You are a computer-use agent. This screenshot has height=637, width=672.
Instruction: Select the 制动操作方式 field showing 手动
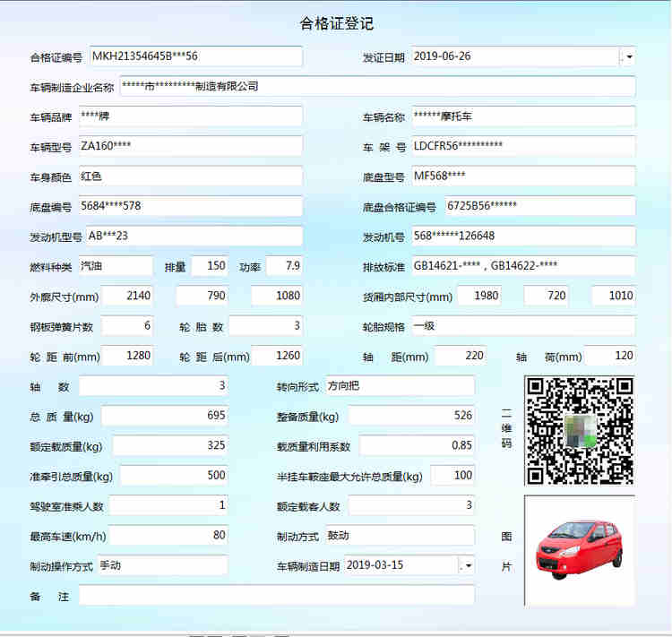[x=162, y=565]
